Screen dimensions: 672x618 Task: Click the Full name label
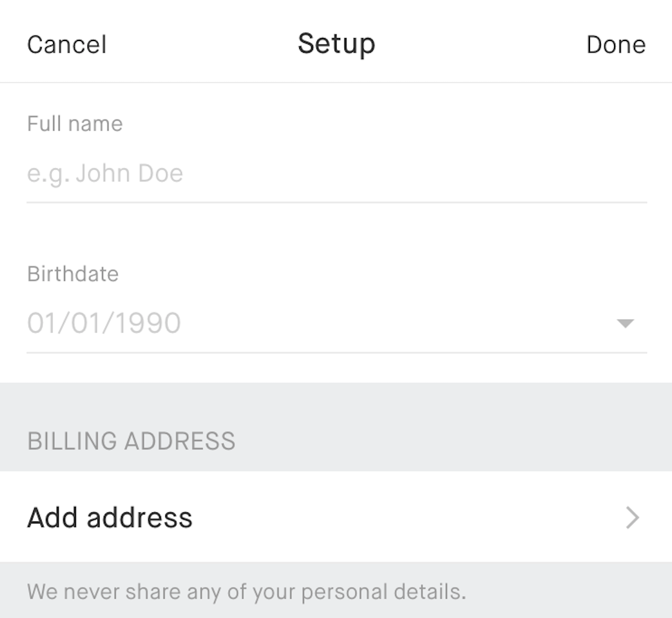74,124
